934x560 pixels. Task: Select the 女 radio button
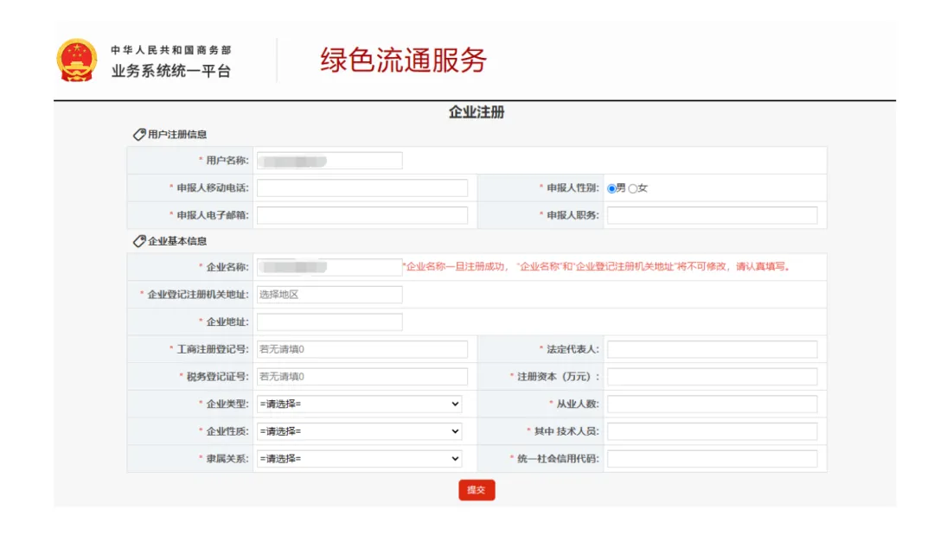[632, 188]
